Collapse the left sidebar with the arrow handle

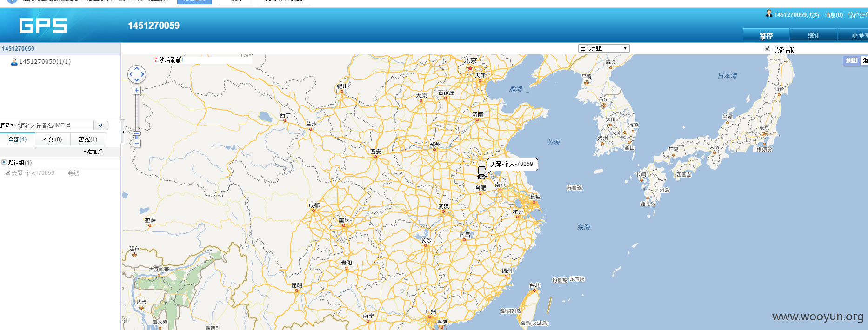[123, 132]
